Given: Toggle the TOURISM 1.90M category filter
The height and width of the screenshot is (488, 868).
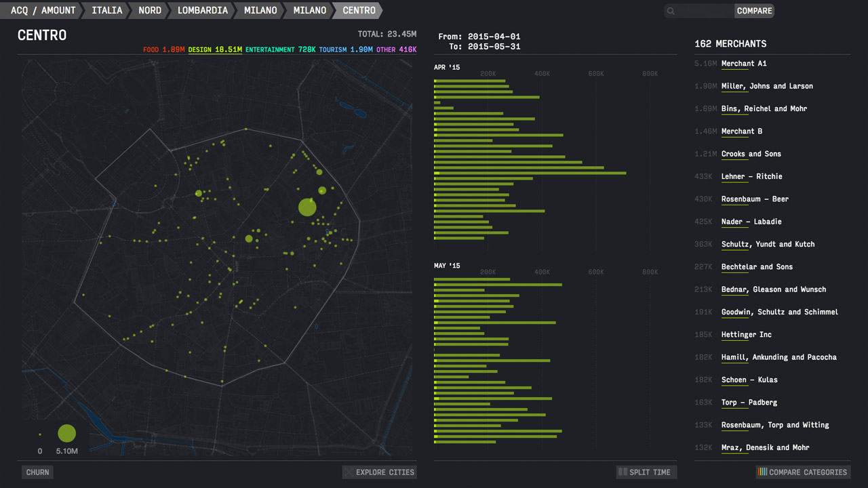Looking at the screenshot, I should coord(346,49).
